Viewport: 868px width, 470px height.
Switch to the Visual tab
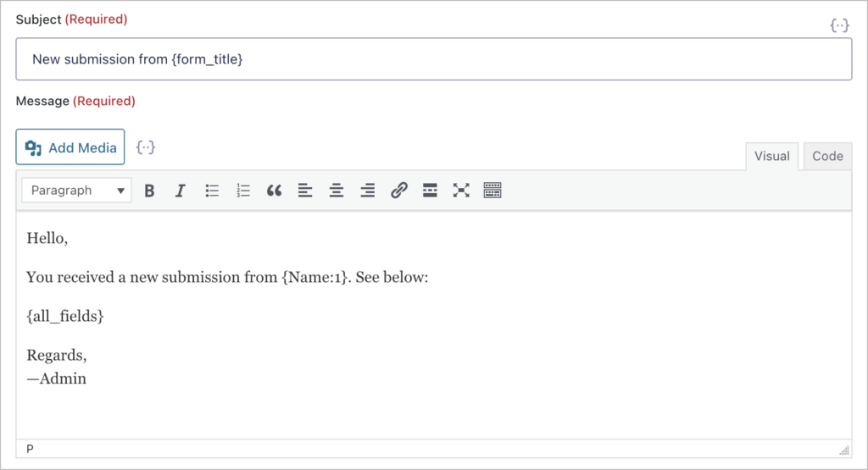(771, 156)
